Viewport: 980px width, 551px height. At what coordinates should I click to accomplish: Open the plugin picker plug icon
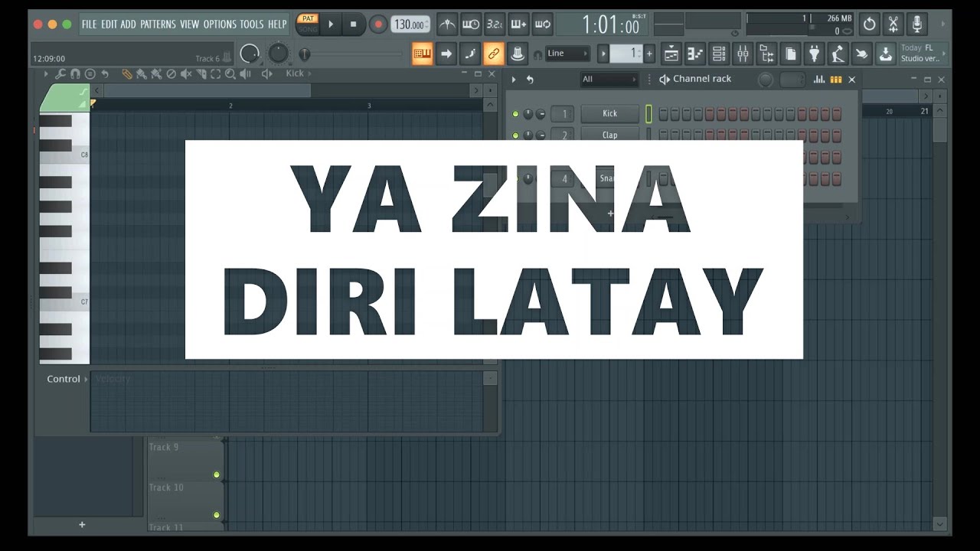pos(815,54)
